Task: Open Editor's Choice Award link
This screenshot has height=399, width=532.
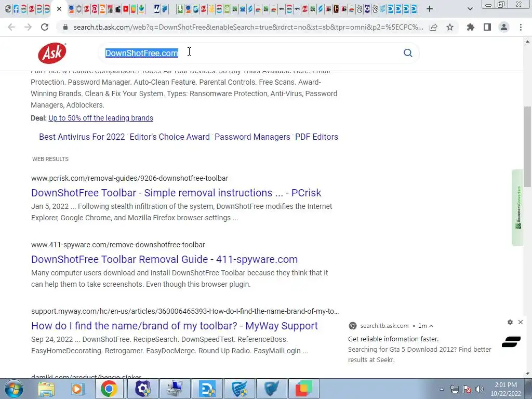Action: [170, 137]
